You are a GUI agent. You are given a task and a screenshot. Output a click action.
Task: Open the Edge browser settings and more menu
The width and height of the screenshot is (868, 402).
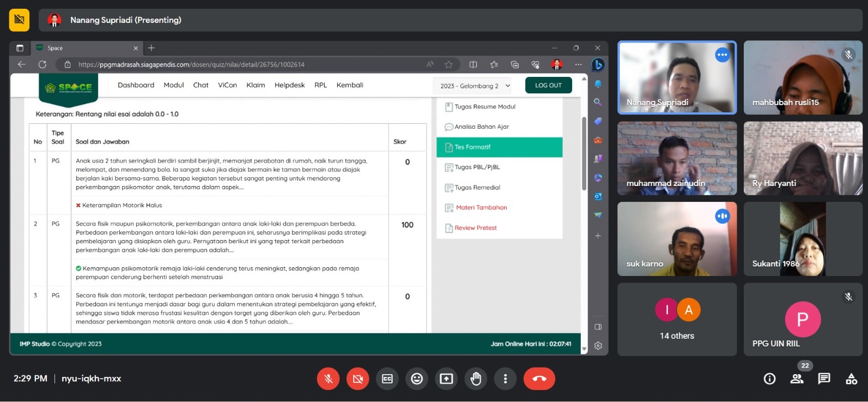(x=578, y=64)
